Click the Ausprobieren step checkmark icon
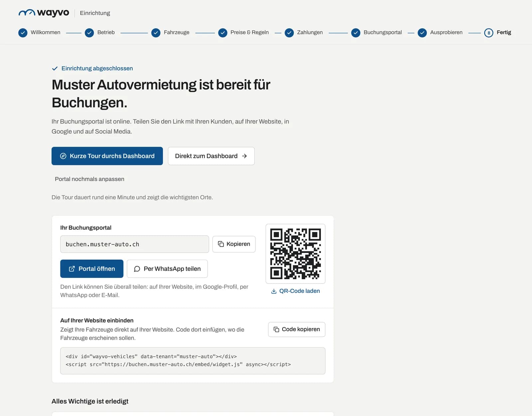Screen dimensions: 532x416 pyautogui.click(x=422, y=33)
